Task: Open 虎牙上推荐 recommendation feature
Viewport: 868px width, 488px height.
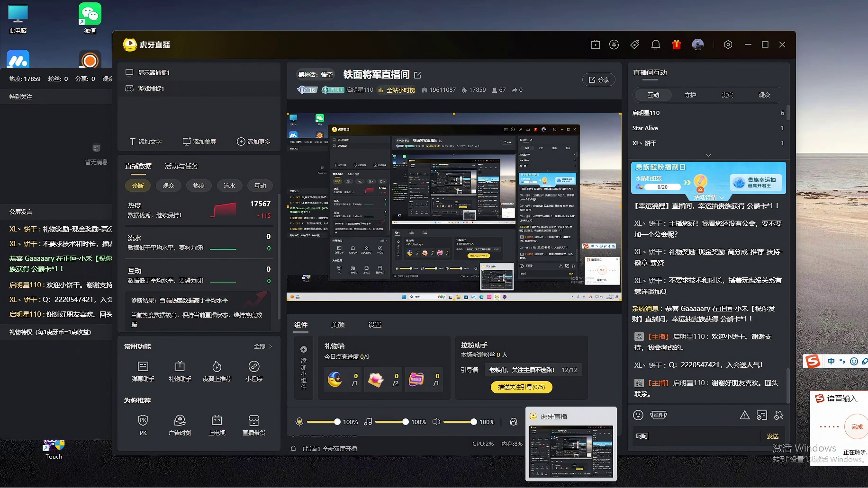Action: (x=217, y=372)
